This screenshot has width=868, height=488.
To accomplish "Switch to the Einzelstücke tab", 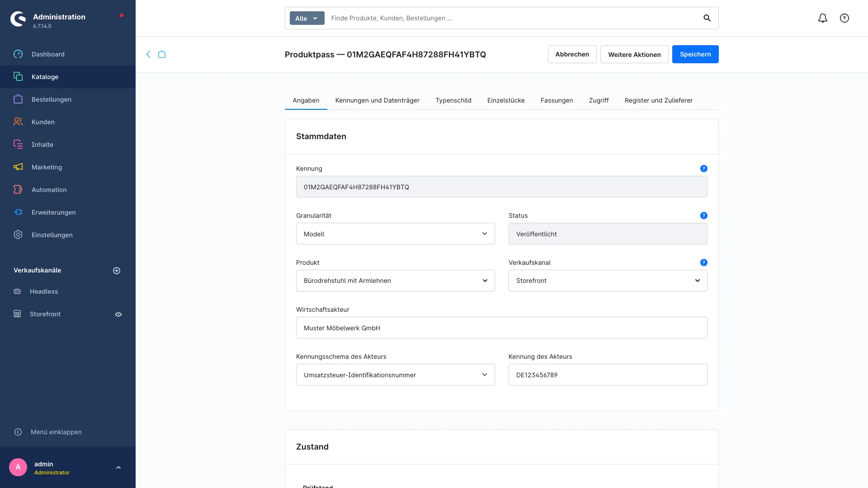I will point(506,100).
